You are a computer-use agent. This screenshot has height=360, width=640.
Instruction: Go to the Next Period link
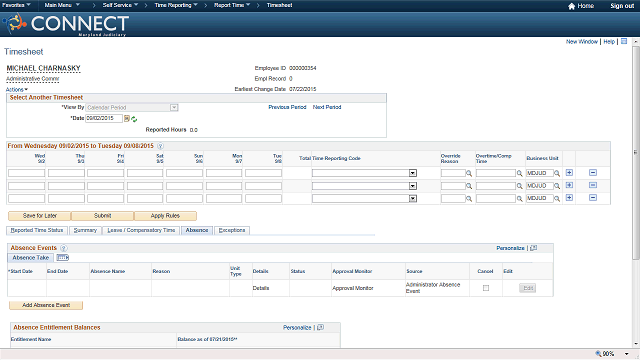coord(327,107)
